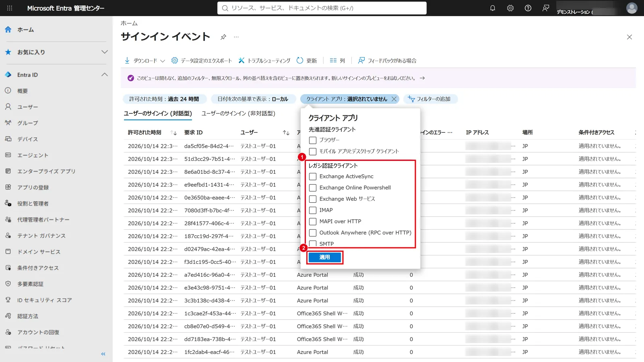The image size is (644, 362).
Task: Expand the お気に入り section chevron
Action: (x=105, y=52)
